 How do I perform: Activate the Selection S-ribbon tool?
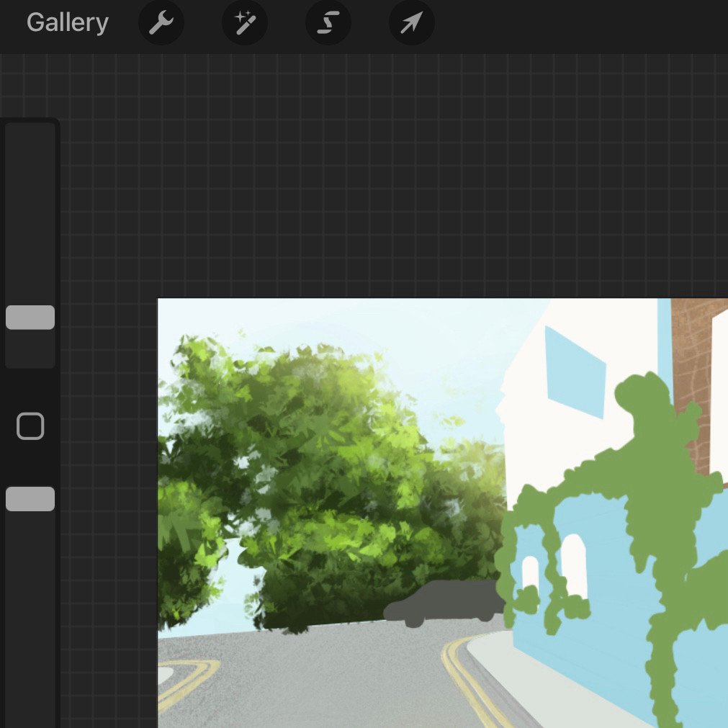tap(328, 22)
